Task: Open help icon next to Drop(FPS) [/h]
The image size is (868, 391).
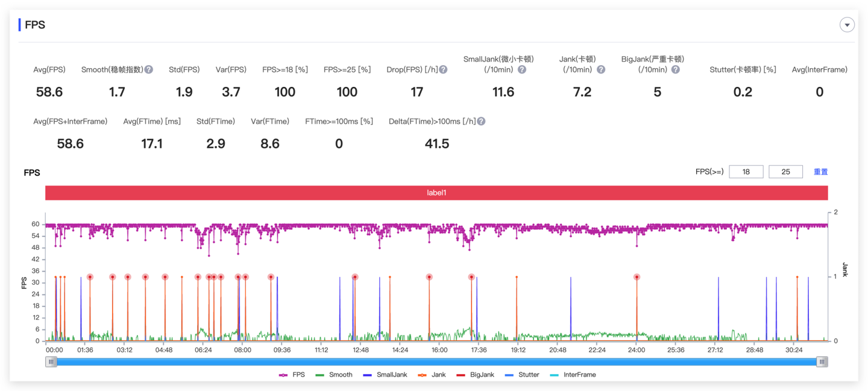Action: pyautogui.click(x=443, y=69)
